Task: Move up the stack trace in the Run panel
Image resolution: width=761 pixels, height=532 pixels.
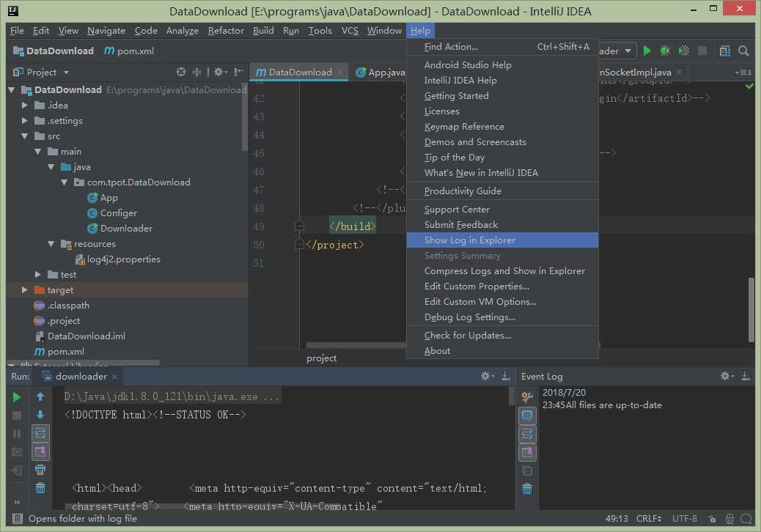Action: tap(40, 396)
